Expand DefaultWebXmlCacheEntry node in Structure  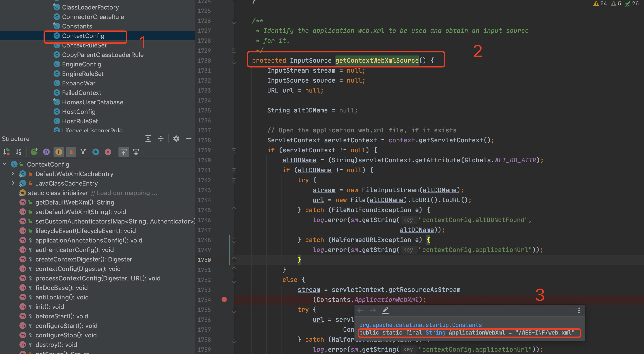[13, 173]
